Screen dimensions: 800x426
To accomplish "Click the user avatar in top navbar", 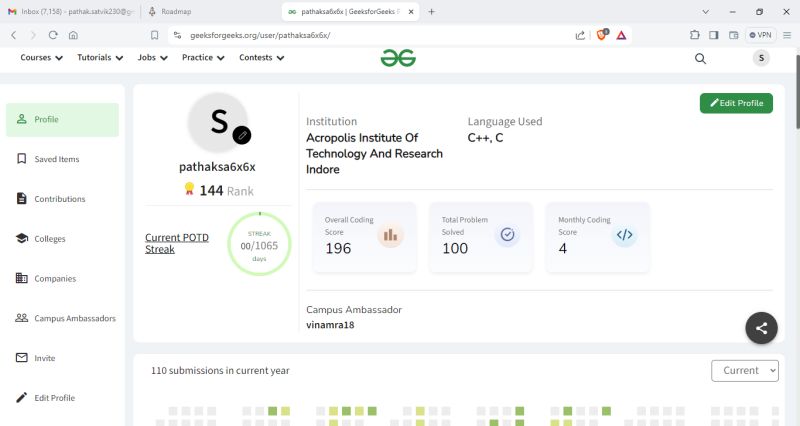I will [762, 58].
